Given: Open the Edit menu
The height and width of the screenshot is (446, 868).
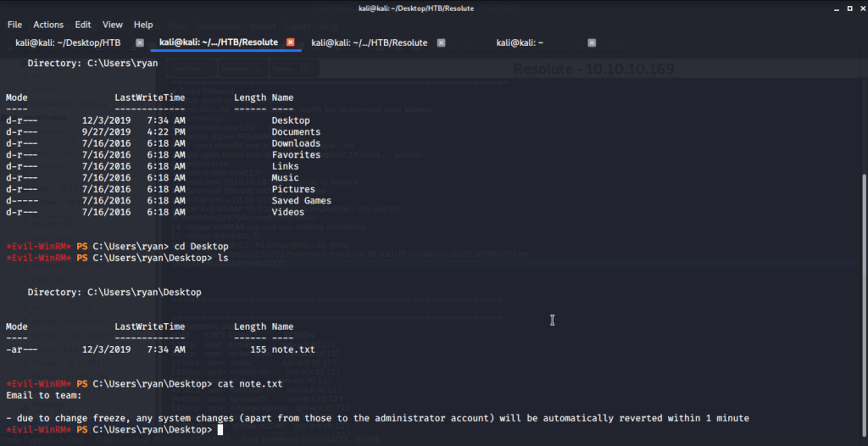Looking at the screenshot, I should tap(82, 25).
